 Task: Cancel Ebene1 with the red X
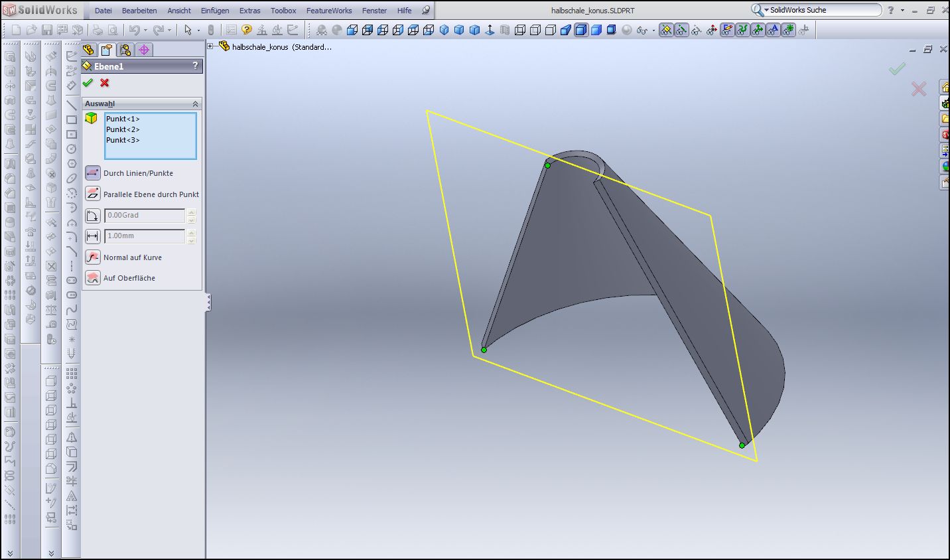point(105,83)
